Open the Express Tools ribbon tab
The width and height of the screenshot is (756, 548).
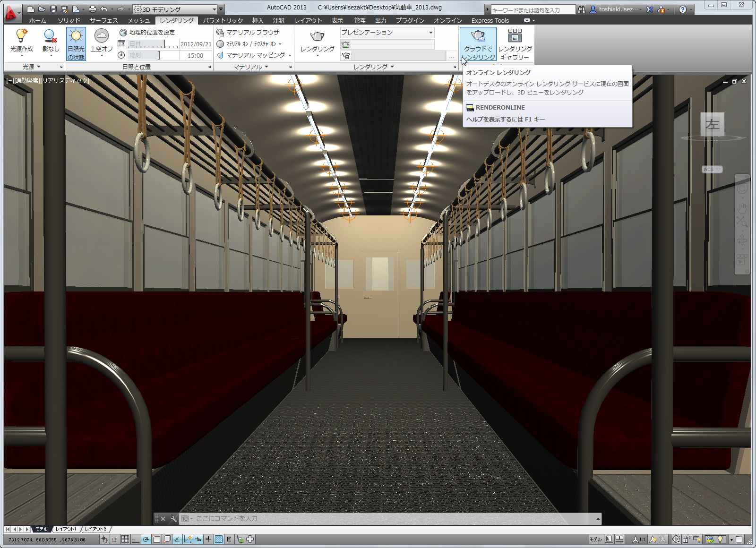click(x=490, y=20)
